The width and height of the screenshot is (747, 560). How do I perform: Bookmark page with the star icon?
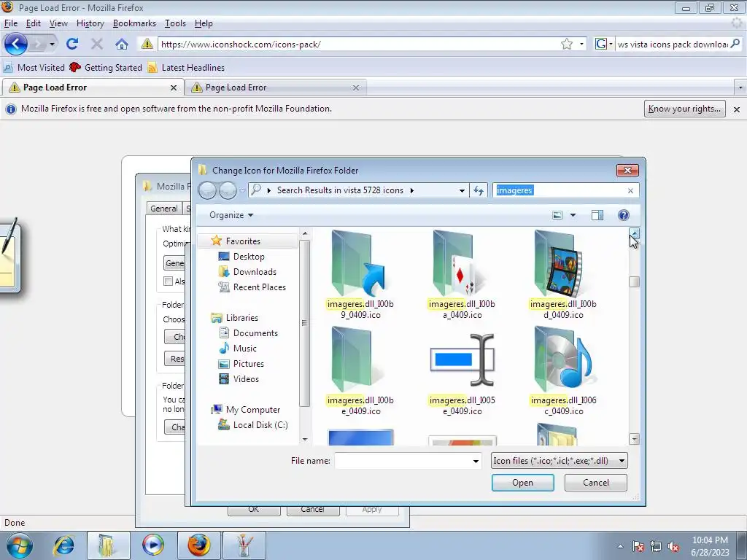566,44
